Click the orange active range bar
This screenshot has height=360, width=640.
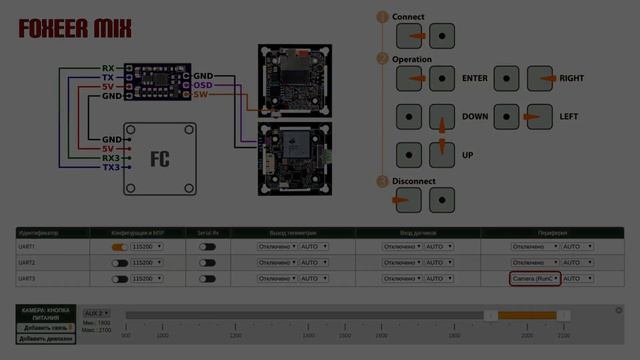(527, 315)
